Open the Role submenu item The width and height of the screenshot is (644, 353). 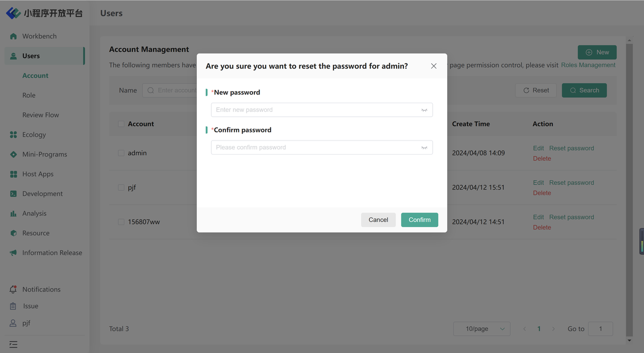[29, 95]
